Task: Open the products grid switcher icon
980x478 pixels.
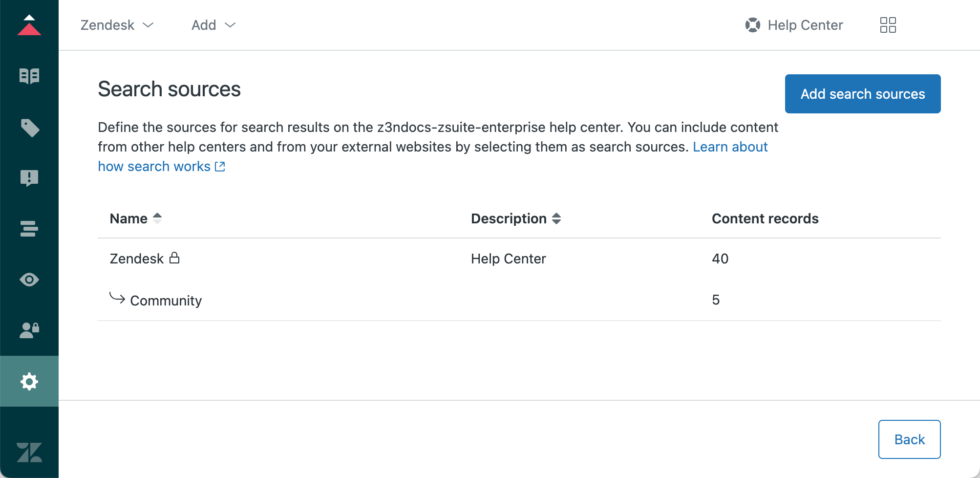Action: (x=888, y=25)
